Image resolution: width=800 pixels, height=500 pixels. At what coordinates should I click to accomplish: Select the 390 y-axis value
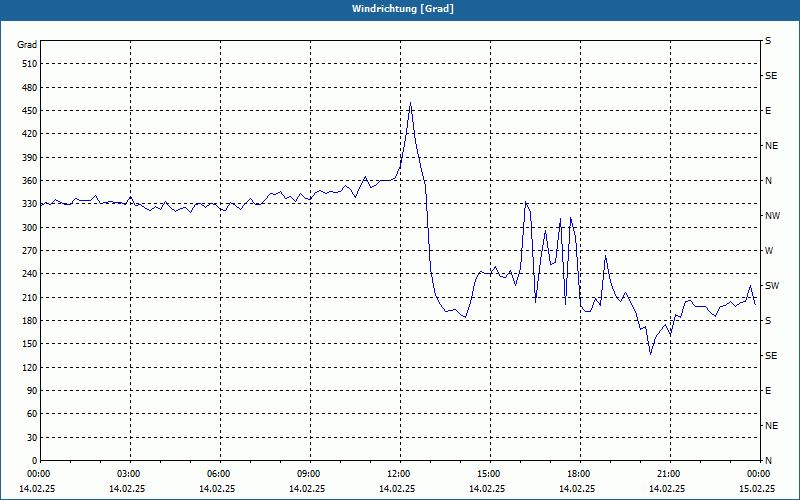[30, 158]
